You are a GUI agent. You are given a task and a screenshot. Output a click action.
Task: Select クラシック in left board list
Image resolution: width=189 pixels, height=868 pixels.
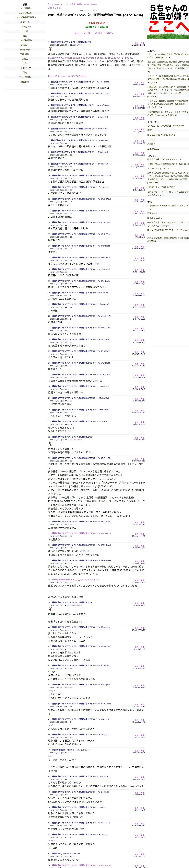(x=25, y=49)
